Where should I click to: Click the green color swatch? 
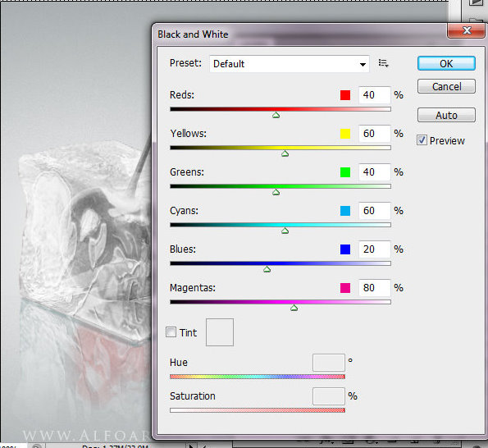tap(345, 172)
